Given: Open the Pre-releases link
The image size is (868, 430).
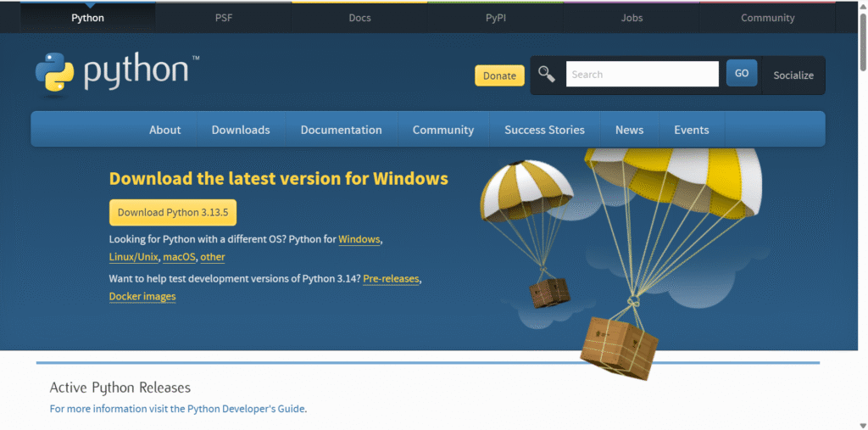Looking at the screenshot, I should 392,279.
